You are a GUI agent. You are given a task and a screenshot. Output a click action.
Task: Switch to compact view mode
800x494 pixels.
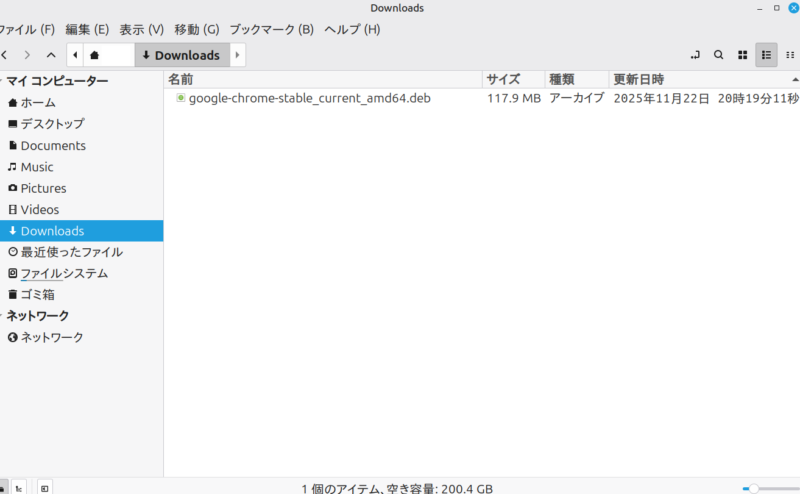click(791, 55)
